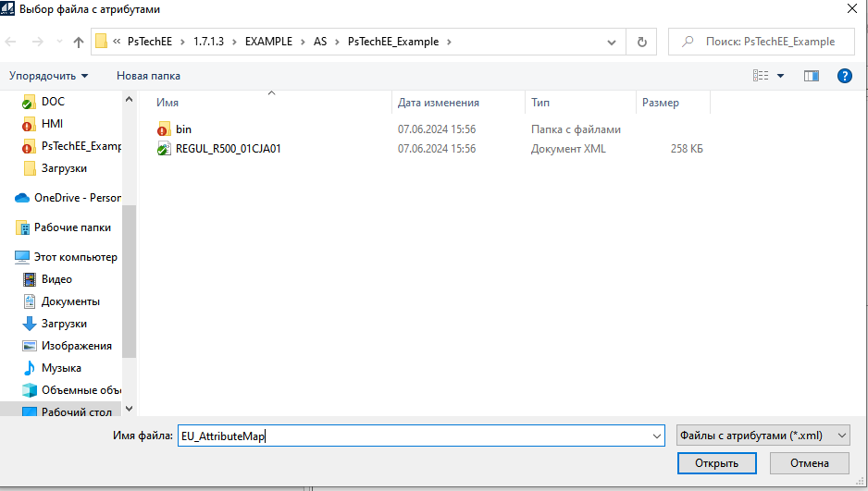Open the Упорядочить menu
This screenshot has width=868, height=491.
[49, 76]
